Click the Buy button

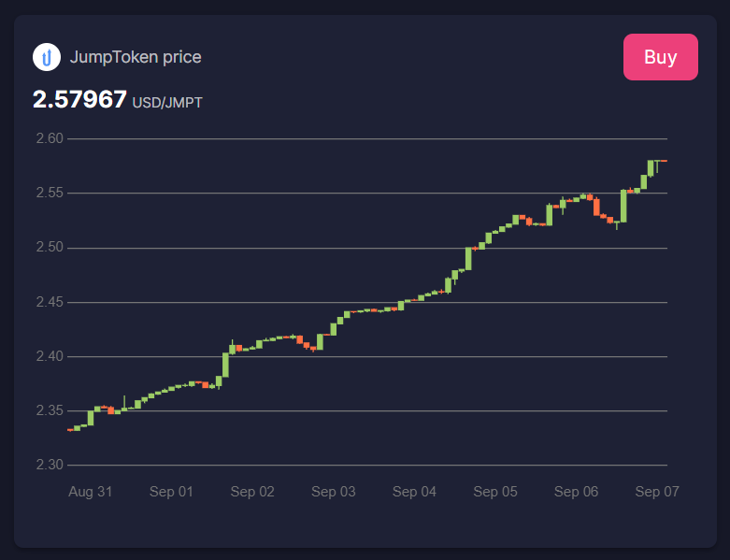[x=660, y=57]
